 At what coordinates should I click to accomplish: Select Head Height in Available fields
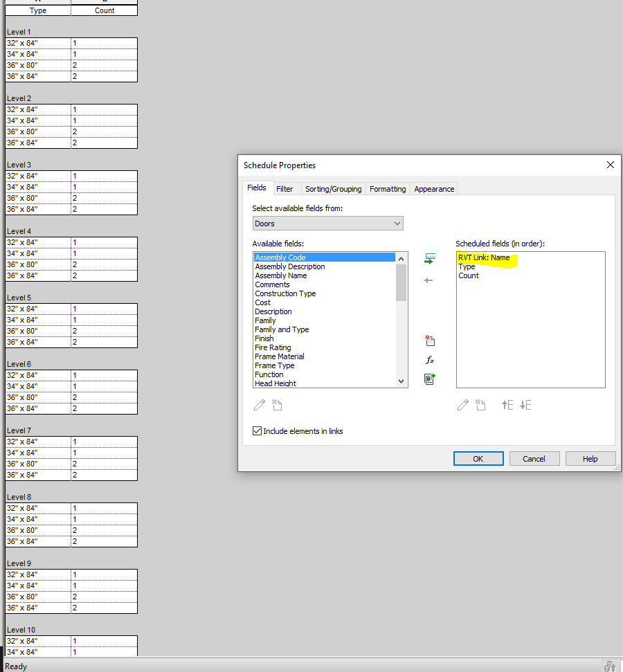point(325,383)
